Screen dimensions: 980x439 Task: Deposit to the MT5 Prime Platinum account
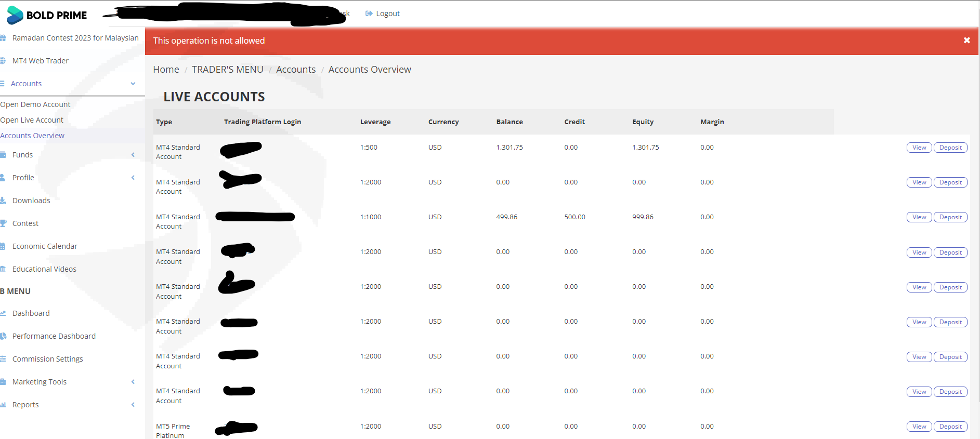tap(950, 427)
